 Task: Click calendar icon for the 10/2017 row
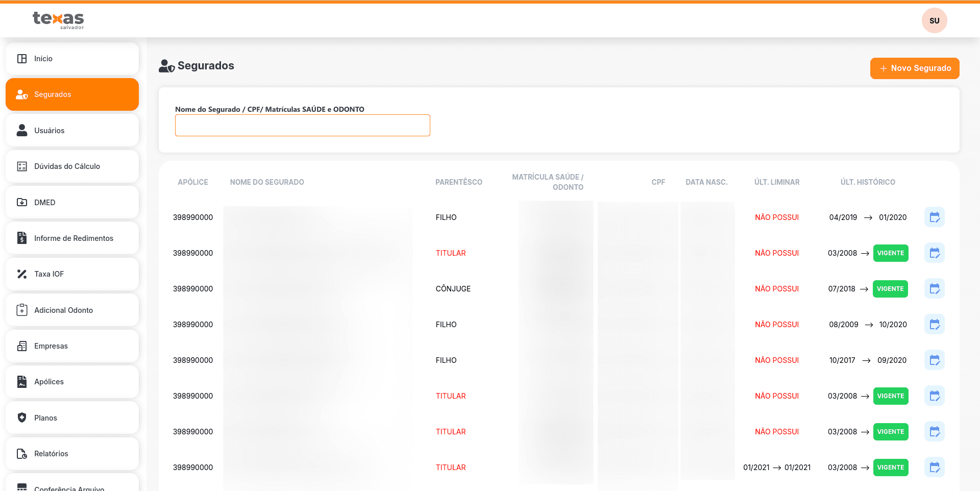tap(934, 360)
